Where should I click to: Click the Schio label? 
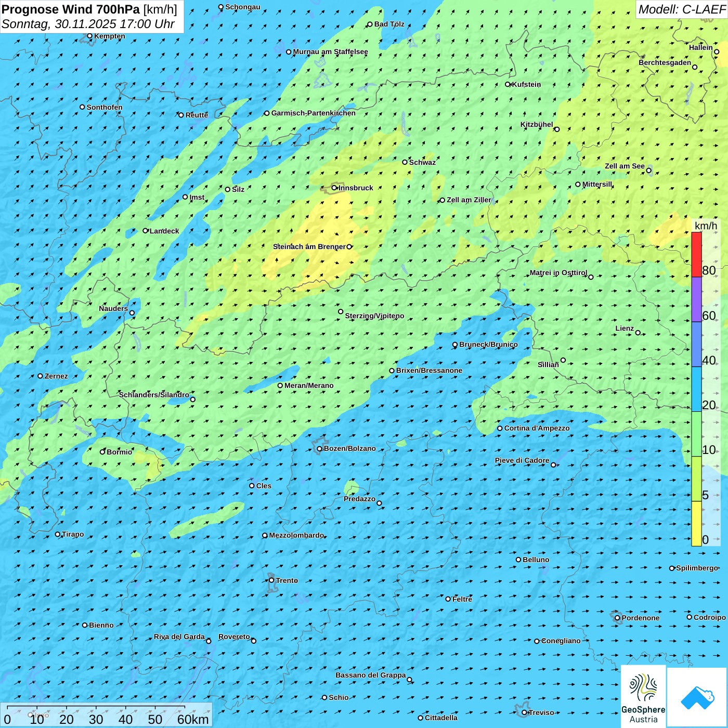(x=339, y=697)
